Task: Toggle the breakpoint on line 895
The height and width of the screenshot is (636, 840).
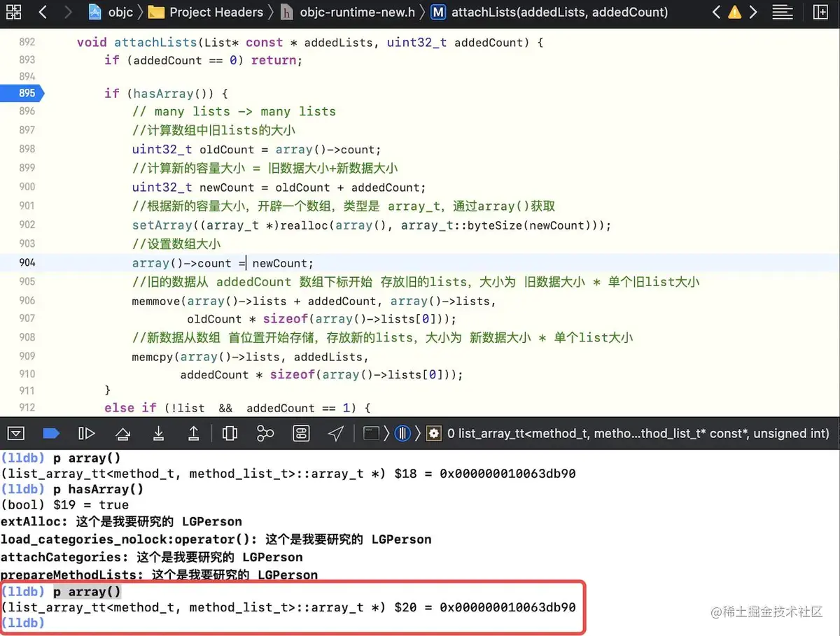Action: click(22, 93)
